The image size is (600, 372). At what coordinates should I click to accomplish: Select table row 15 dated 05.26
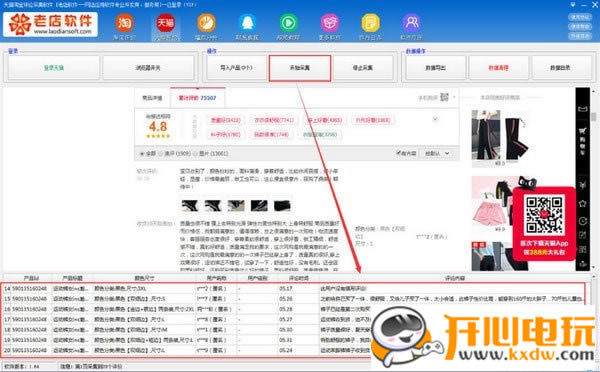pyautogui.click(x=294, y=299)
